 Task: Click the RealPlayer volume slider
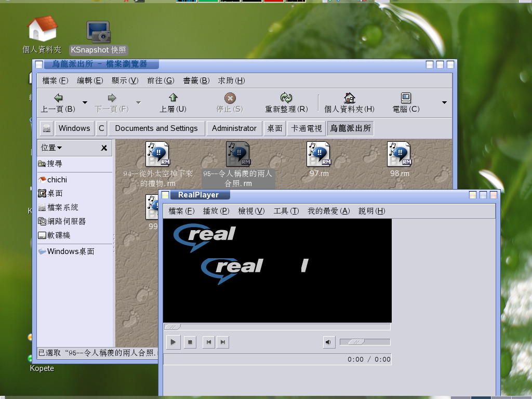(x=365, y=342)
